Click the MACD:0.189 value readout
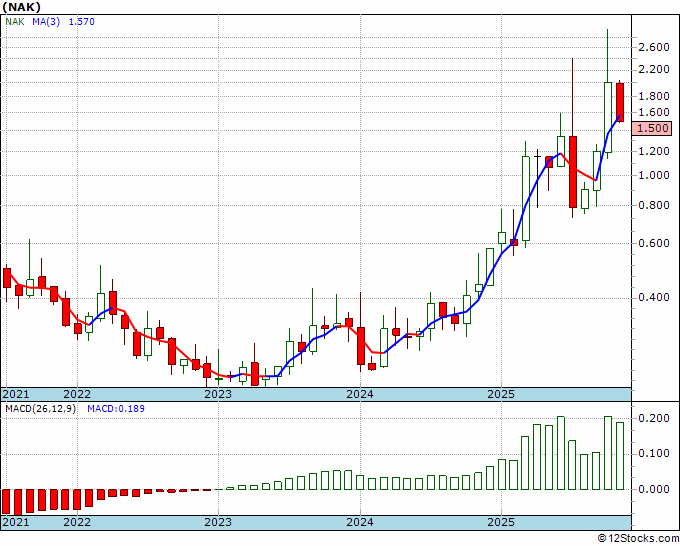 (x=116, y=409)
